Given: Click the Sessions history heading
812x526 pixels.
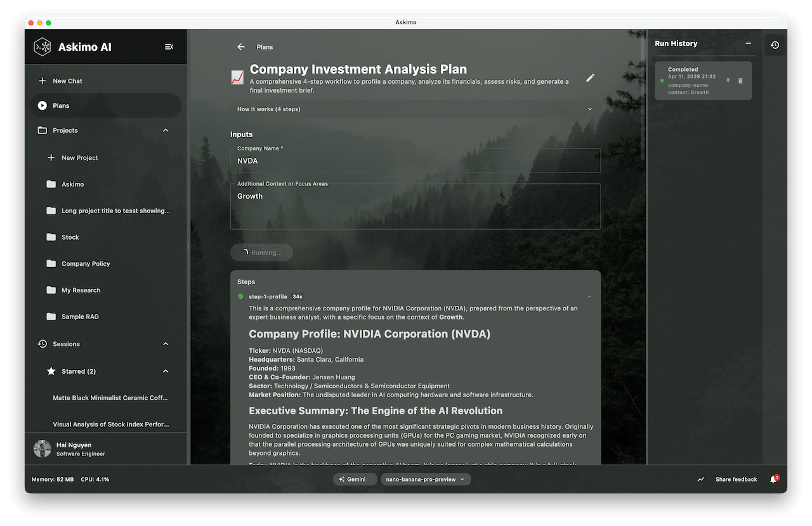Looking at the screenshot, I should pyautogui.click(x=67, y=344).
